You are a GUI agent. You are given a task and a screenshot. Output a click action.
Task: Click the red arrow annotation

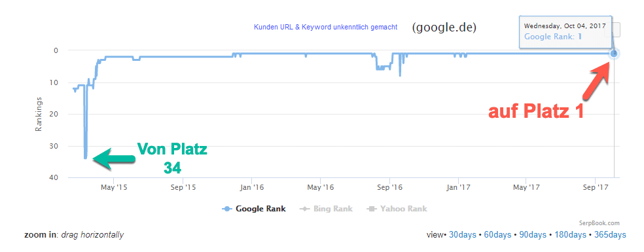pos(598,82)
